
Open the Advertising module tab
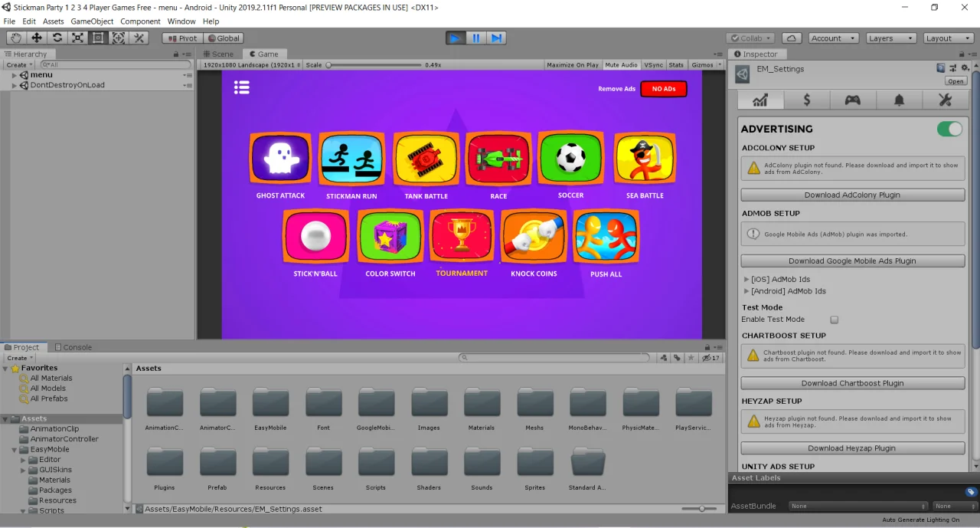(x=760, y=100)
